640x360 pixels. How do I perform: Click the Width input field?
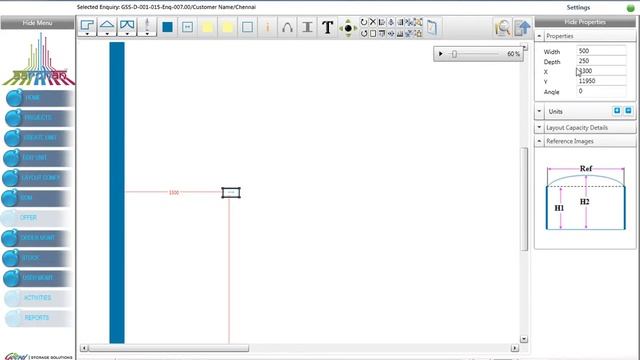601,51
